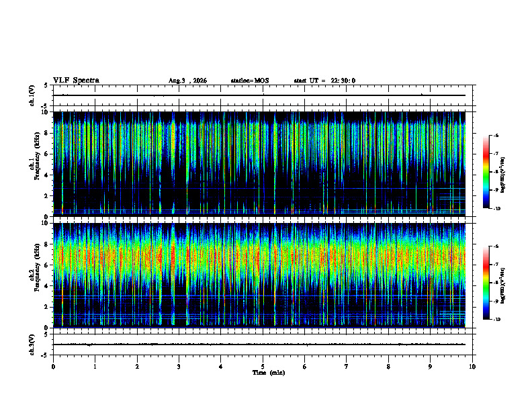
Task: Click the "5" tick on ch.1(V) axis
Action: (x=46, y=85)
